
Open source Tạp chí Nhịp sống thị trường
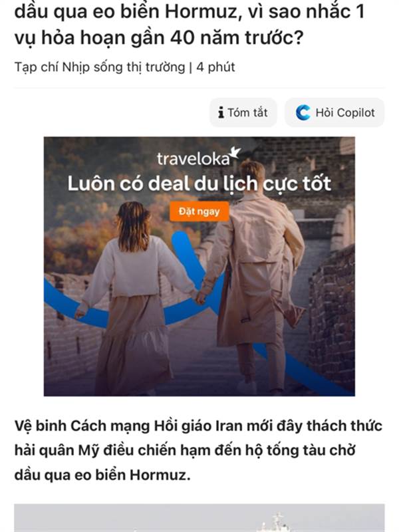(100, 67)
